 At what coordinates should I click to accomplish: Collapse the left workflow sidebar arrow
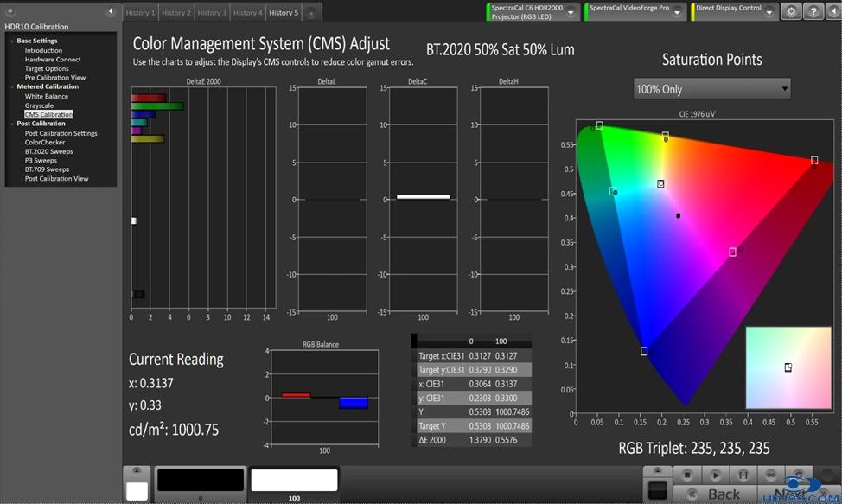click(x=111, y=11)
